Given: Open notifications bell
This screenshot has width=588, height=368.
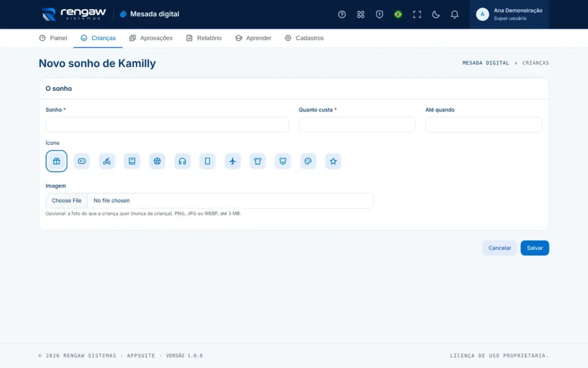Looking at the screenshot, I should [454, 14].
